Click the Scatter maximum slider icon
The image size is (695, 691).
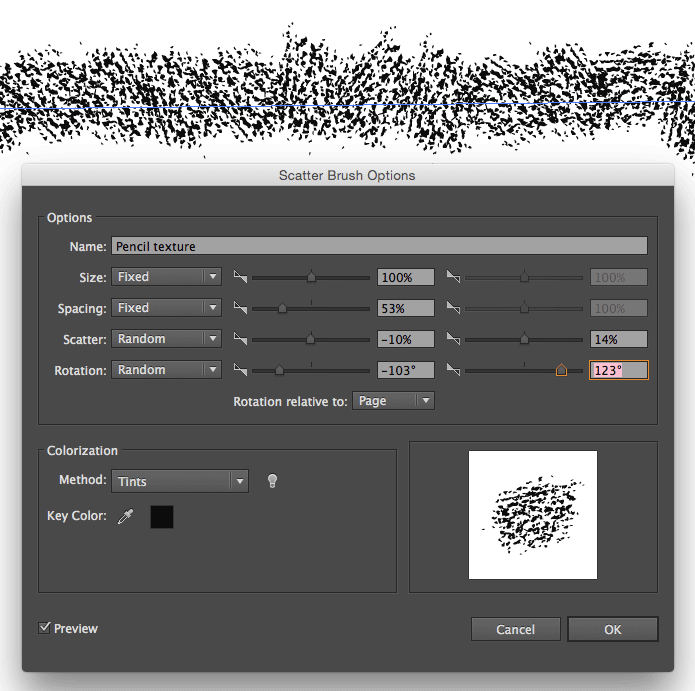(x=453, y=339)
